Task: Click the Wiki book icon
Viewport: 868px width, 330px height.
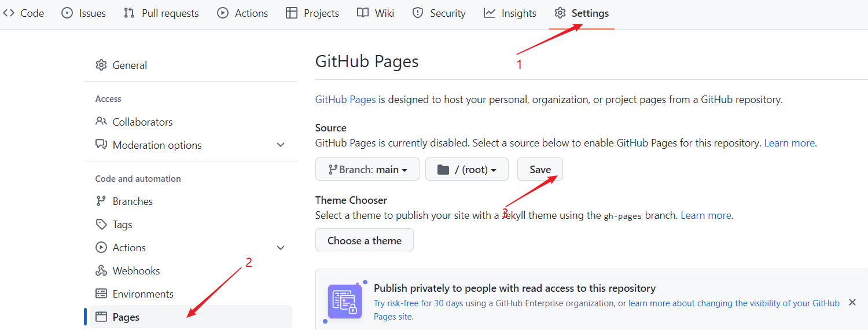Action: pyautogui.click(x=363, y=13)
